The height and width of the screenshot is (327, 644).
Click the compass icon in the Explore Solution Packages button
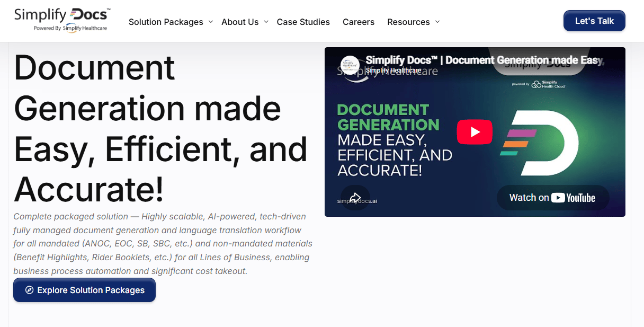pyautogui.click(x=30, y=290)
